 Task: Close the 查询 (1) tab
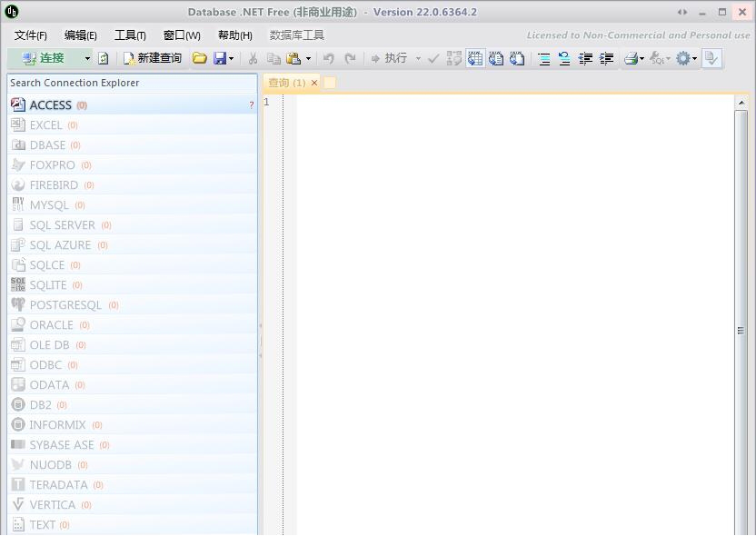[314, 83]
